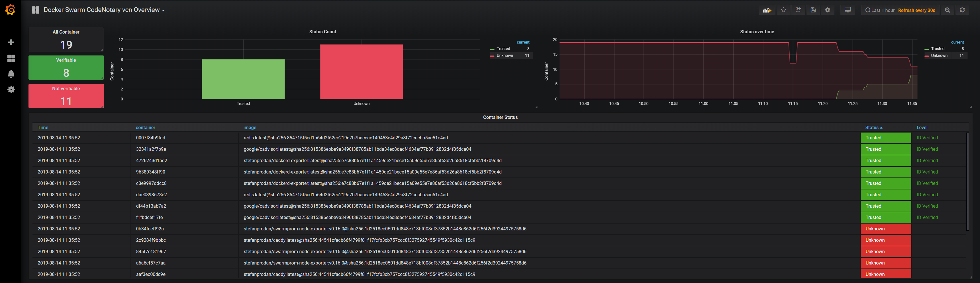Sort the table by the container column header

click(x=145, y=128)
